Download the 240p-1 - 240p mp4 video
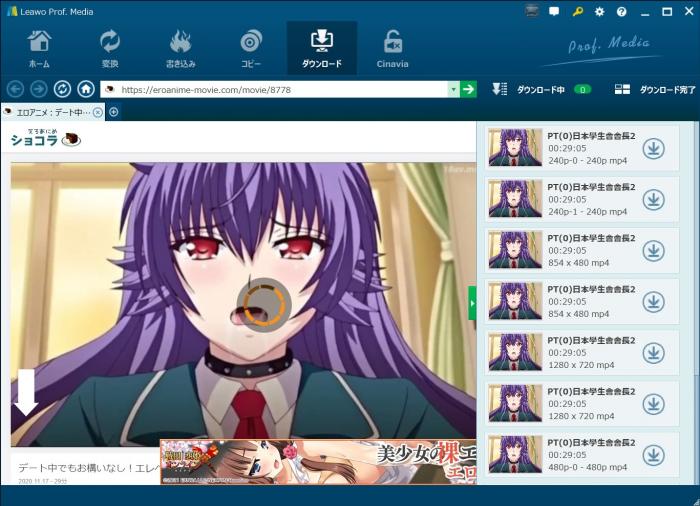Image resolution: width=700 pixels, height=506 pixels. tap(654, 200)
